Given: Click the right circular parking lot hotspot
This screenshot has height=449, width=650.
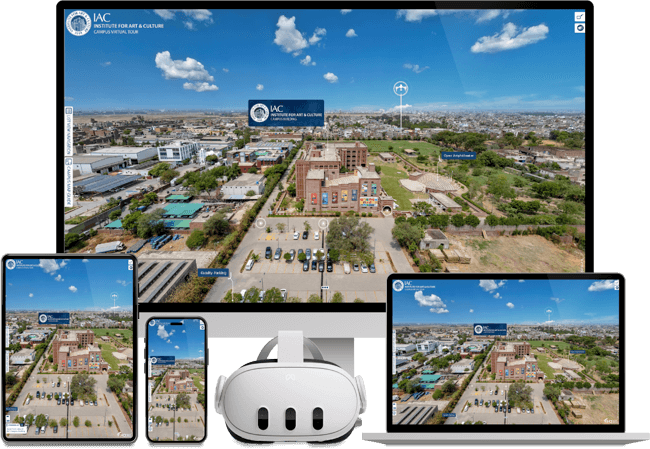Looking at the screenshot, I should (323, 224).
